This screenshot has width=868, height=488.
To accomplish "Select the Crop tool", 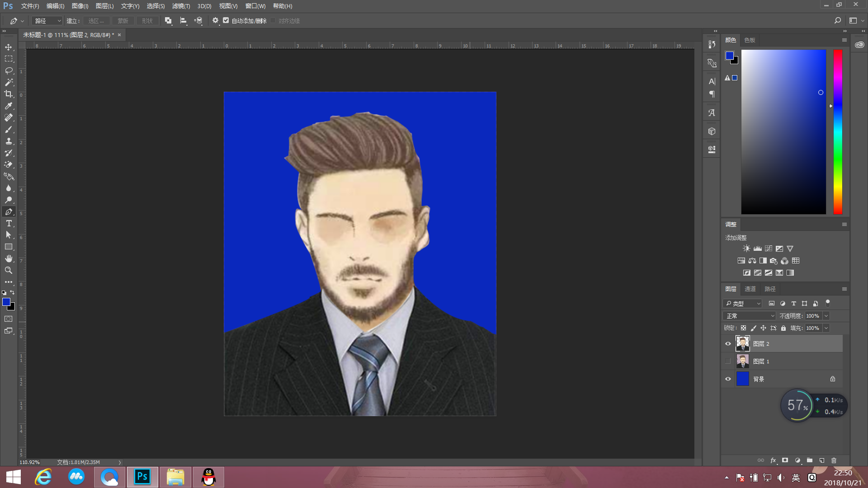I will (x=9, y=94).
